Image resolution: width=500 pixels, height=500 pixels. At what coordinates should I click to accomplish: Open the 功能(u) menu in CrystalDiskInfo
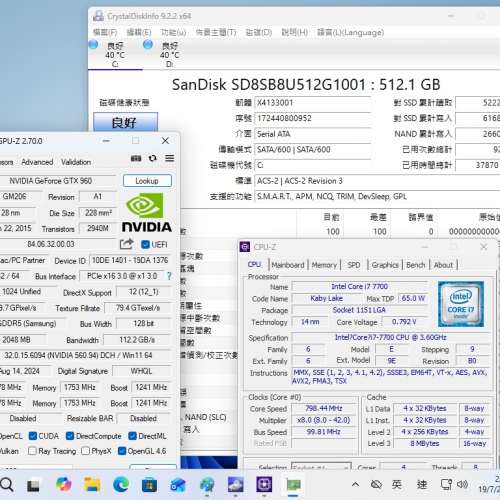tap(173, 32)
